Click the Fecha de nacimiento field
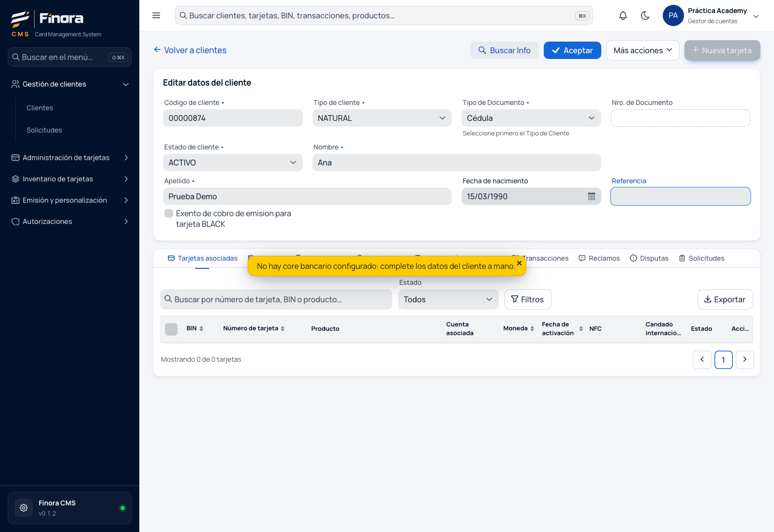 pyautogui.click(x=531, y=196)
